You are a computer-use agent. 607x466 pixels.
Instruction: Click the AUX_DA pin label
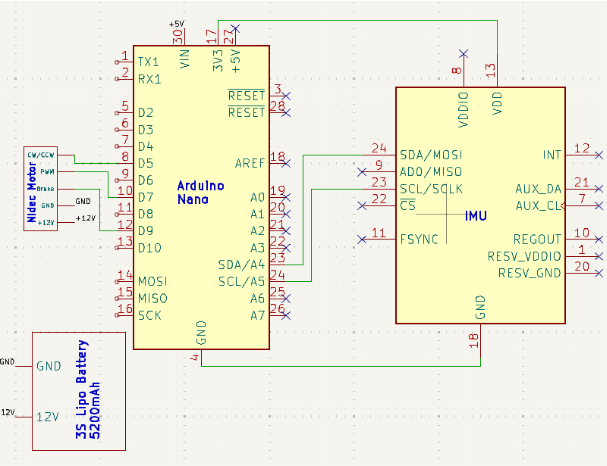click(x=538, y=189)
